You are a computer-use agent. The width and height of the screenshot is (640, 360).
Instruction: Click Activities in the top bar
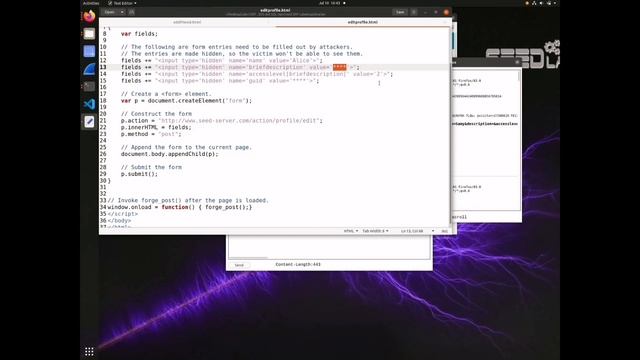[x=91, y=3]
